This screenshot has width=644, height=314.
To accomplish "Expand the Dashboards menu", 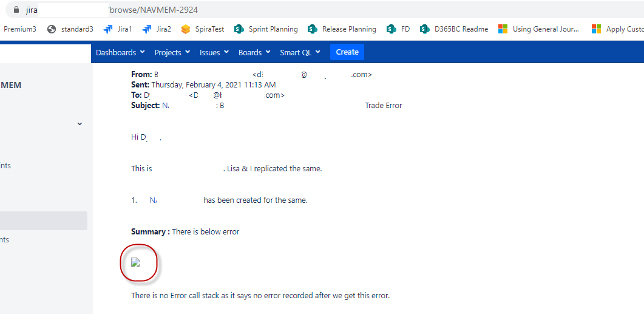I will tap(120, 52).
